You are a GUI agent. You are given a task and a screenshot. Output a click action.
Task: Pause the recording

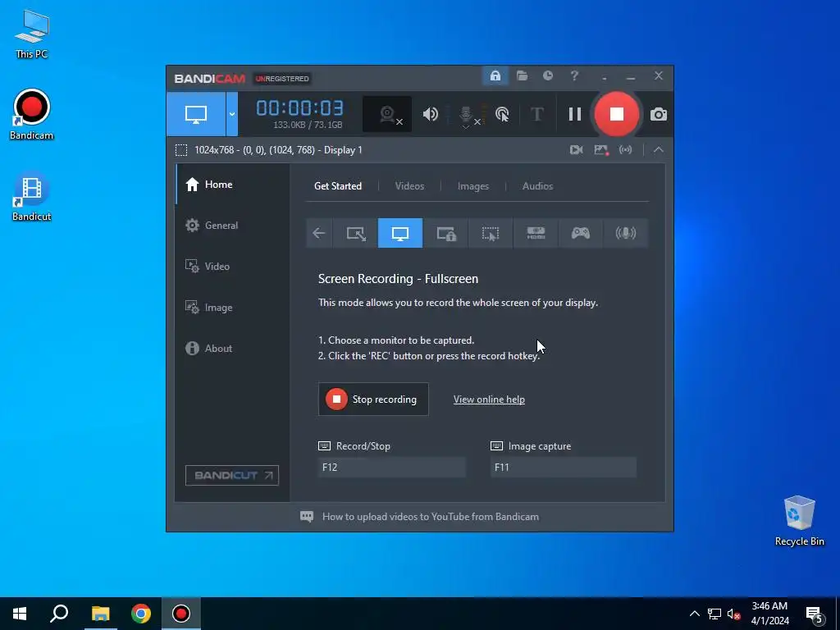point(575,114)
